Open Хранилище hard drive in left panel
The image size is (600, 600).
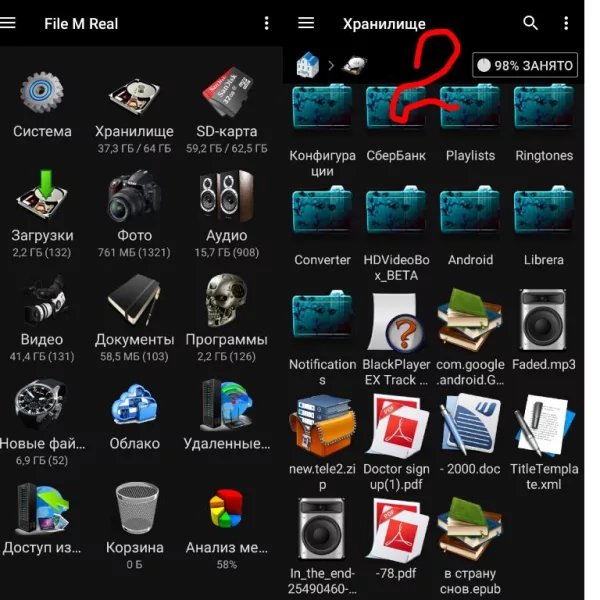(134, 96)
